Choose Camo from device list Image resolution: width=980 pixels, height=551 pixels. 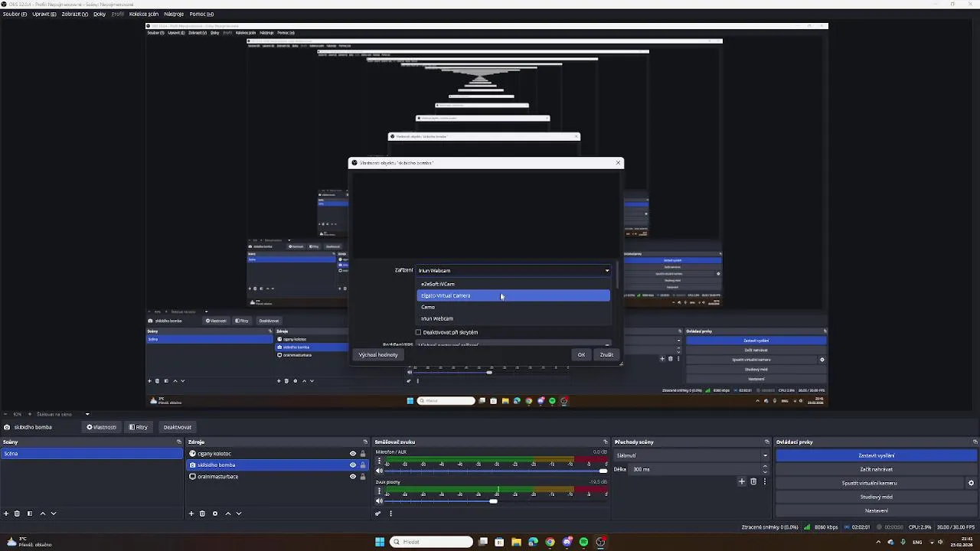tap(513, 307)
